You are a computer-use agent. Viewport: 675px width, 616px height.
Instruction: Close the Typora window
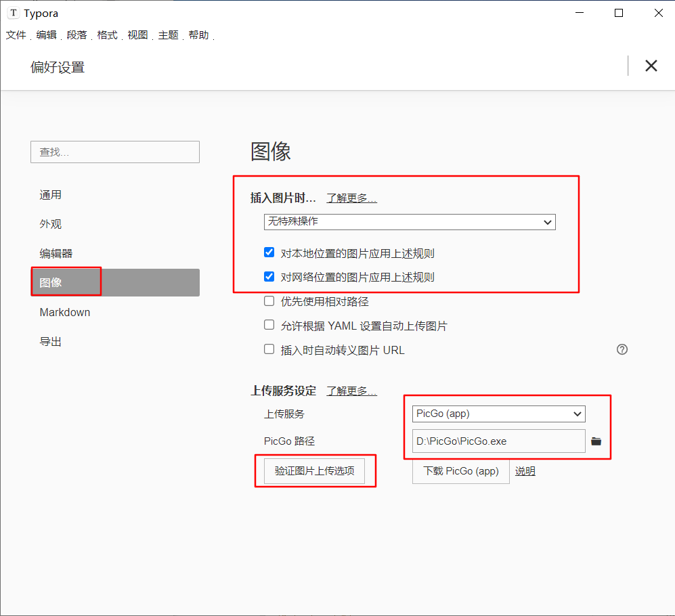[658, 13]
